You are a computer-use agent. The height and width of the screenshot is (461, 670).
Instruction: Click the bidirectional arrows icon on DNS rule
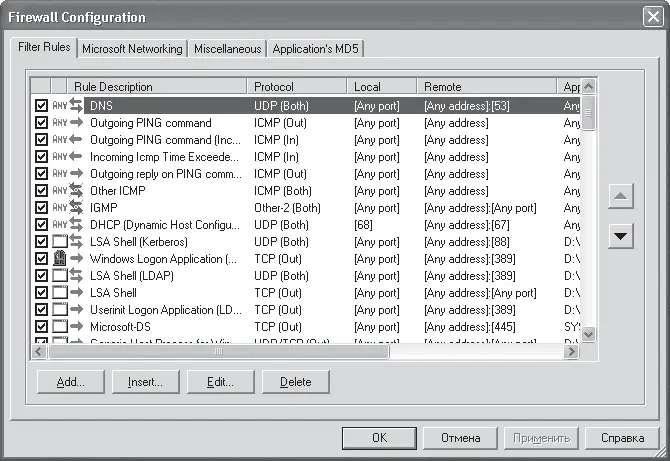(76, 105)
